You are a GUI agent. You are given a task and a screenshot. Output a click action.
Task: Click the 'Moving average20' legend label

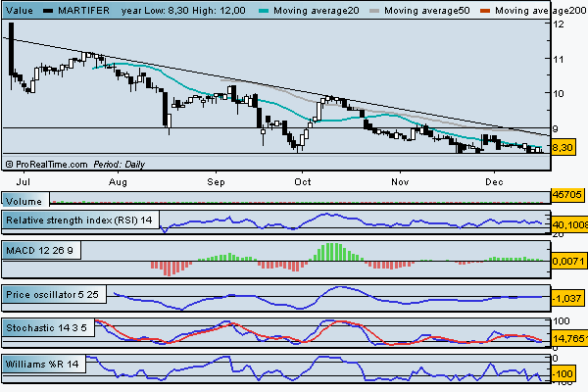[x=317, y=11]
